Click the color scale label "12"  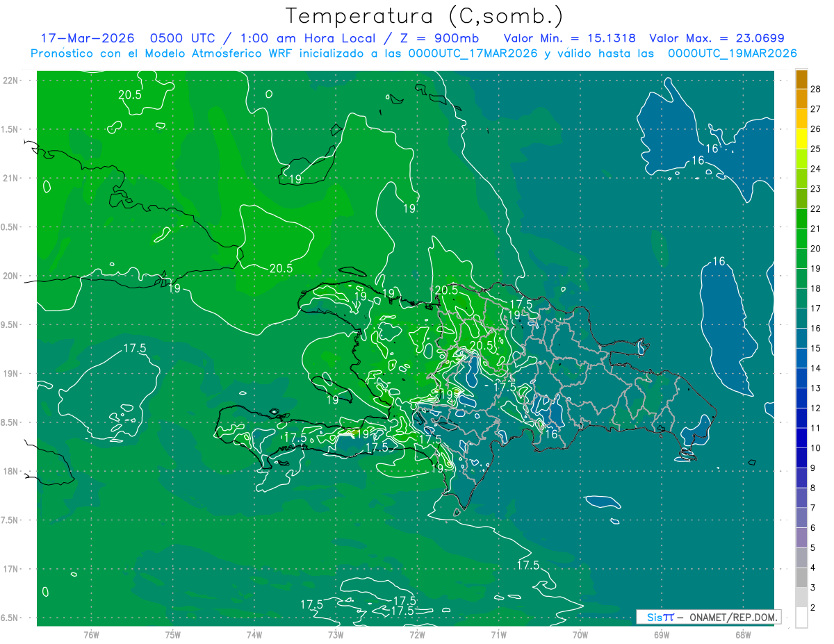click(x=817, y=408)
